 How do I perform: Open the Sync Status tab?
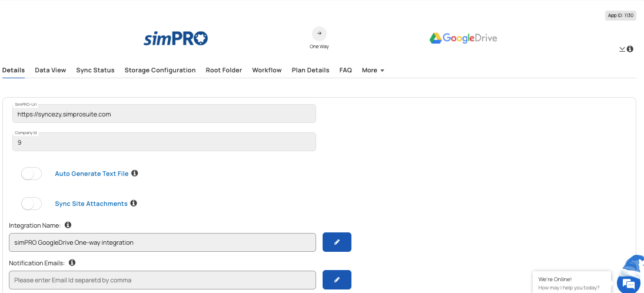point(95,70)
